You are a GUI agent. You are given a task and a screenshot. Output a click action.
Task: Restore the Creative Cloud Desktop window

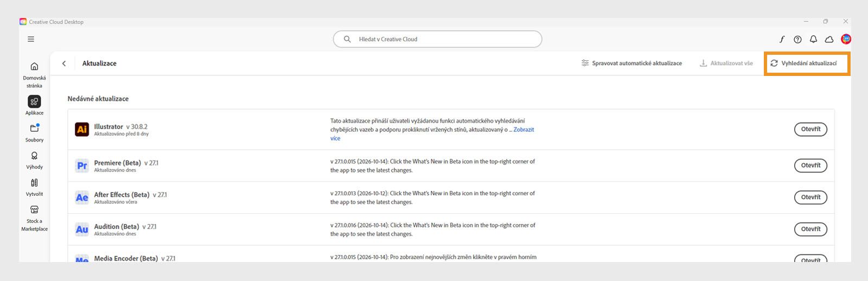[826, 22]
